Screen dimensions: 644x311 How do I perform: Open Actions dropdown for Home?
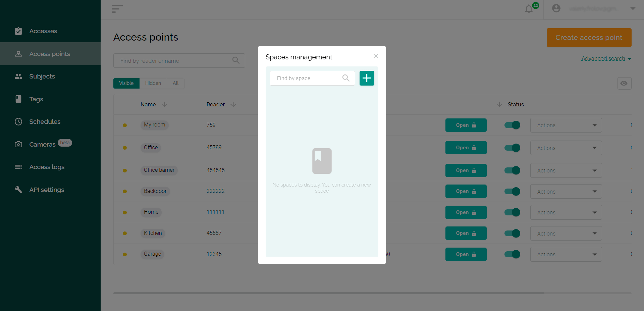click(x=566, y=212)
